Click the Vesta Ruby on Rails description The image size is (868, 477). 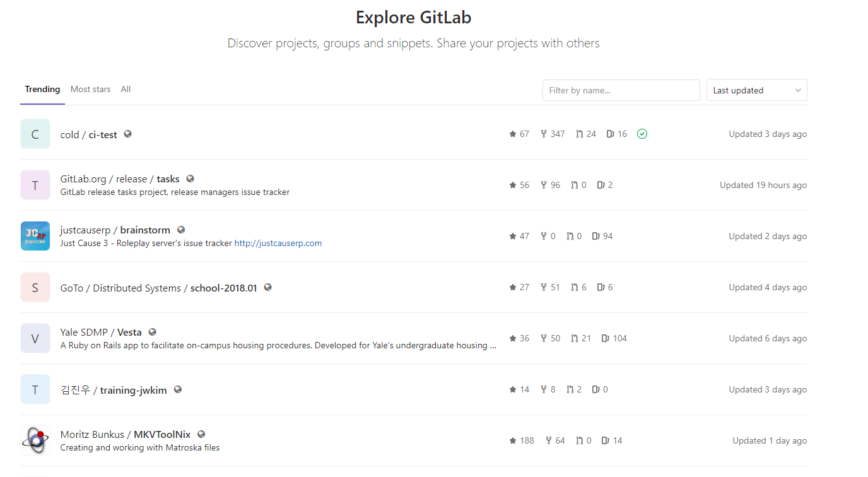(x=278, y=346)
